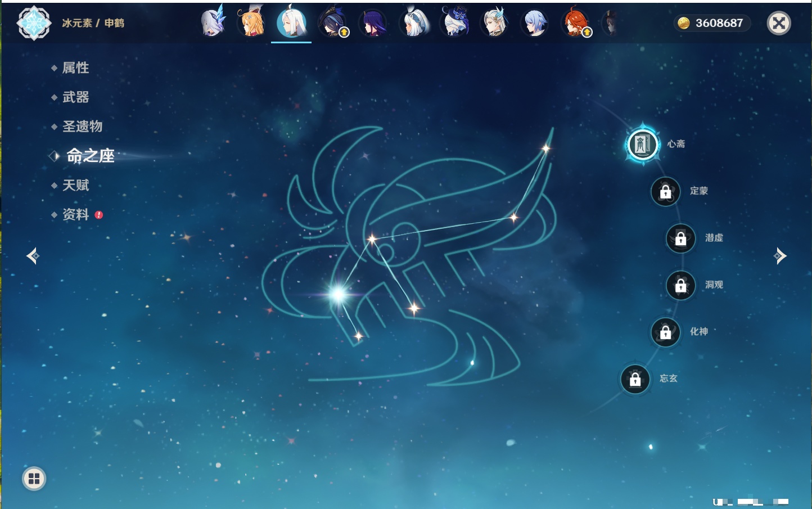The image size is (812, 509).
Task: Select the first character avatar with blue crystal hairpiece
Action: pos(213,23)
